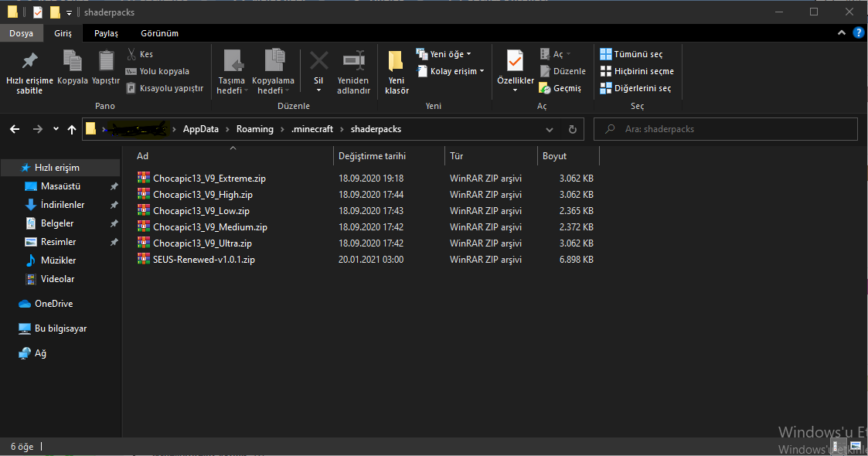Click the Kopyala icon in the ribbon
Screen dimensions: 868x456
pos(73,62)
